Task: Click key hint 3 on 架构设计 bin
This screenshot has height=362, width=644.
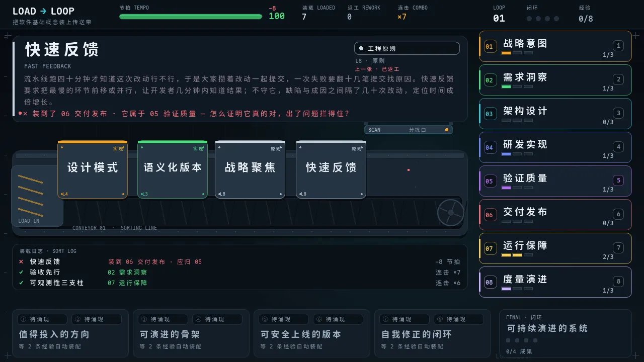Action: [x=618, y=113]
